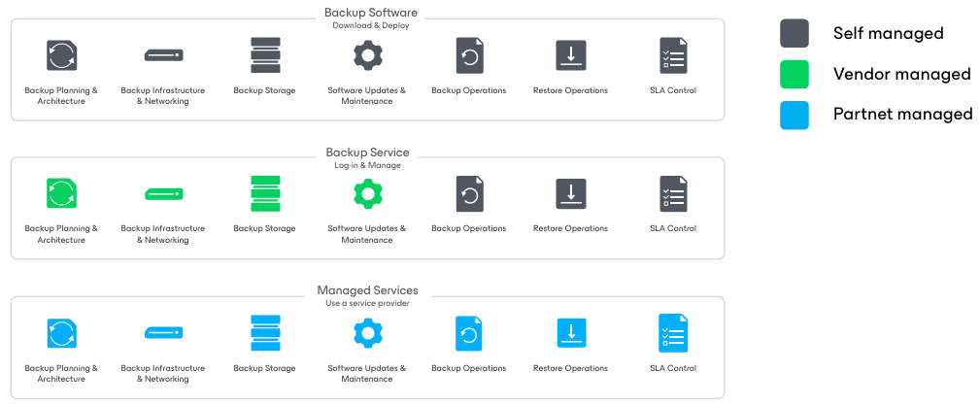Click green Software Updates gear icon
This screenshot has width=980, height=405.
pyautogui.click(x=367, y=194)
